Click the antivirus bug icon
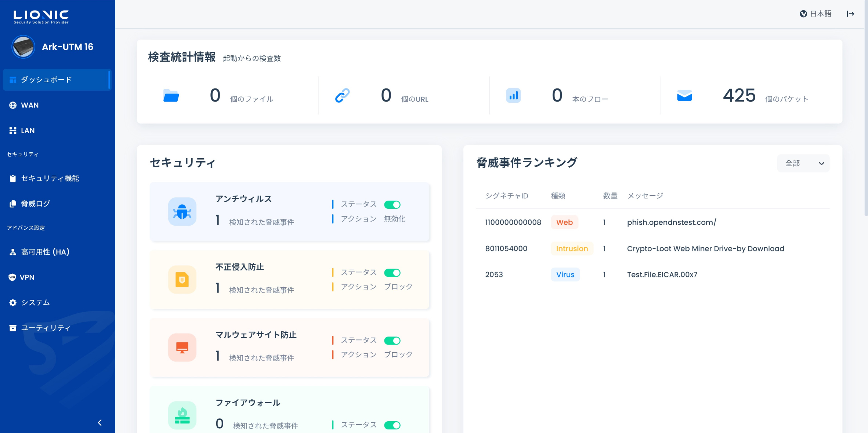 (x=182, y=212)
